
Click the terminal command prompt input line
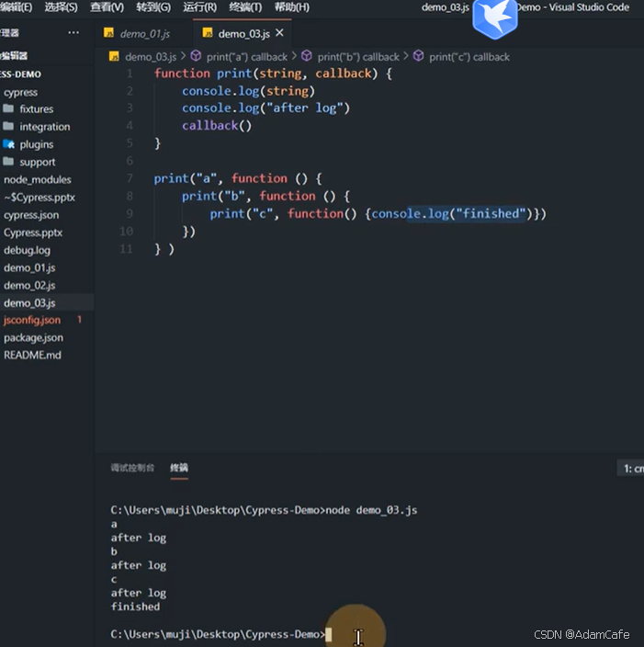(x=221, y=634)
